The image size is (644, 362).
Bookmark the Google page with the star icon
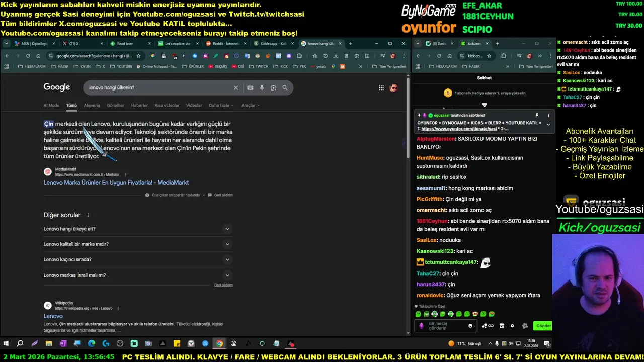click(x=138, y=56)
